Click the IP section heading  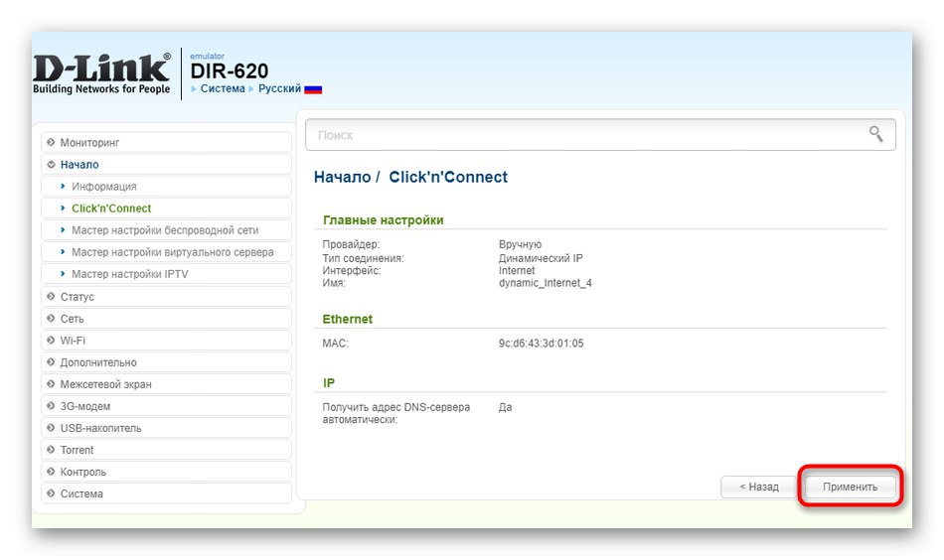328,383
